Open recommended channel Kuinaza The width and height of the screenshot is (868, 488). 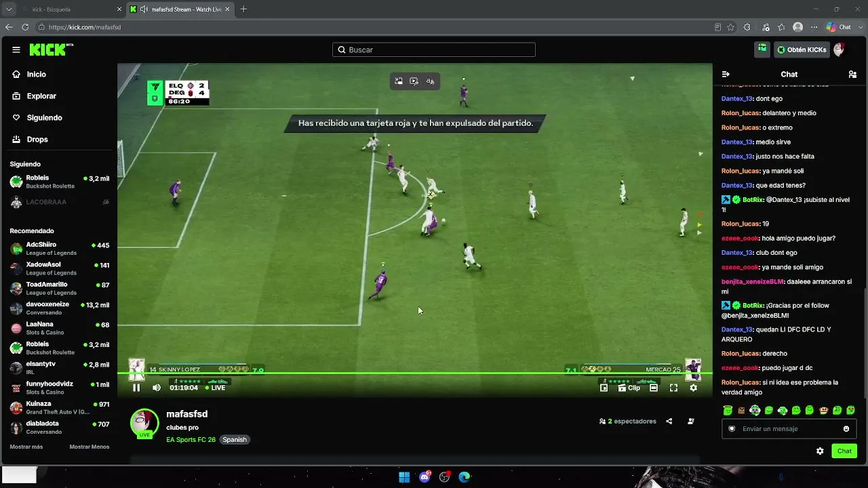[59, 407]
